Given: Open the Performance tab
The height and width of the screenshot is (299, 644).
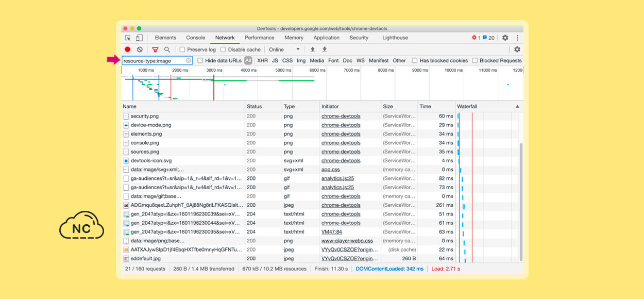Looking at the screenshot, I should (260, 38).
